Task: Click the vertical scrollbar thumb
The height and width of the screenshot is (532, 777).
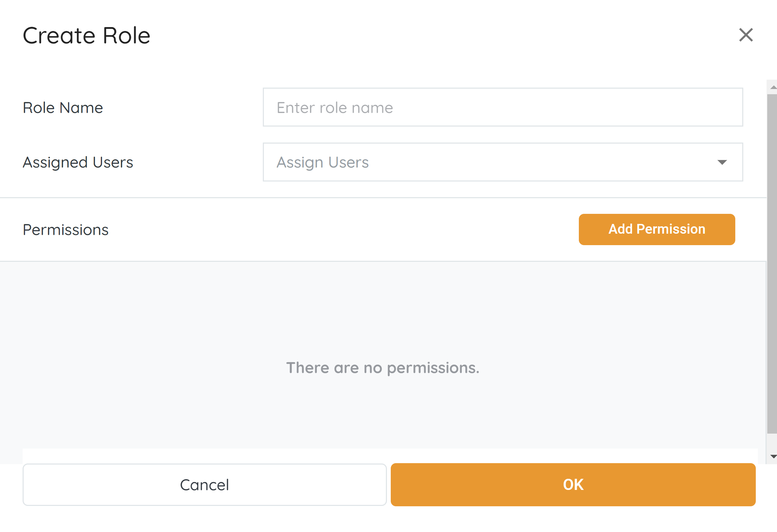Action: click(x=772, y=264)
